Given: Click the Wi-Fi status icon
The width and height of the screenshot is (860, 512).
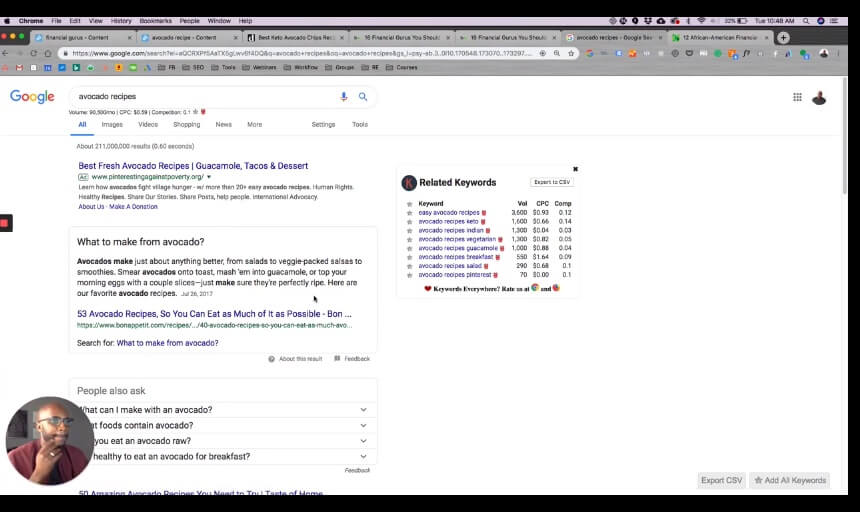Looking at the screenshot, I should (x=701, y=21).
